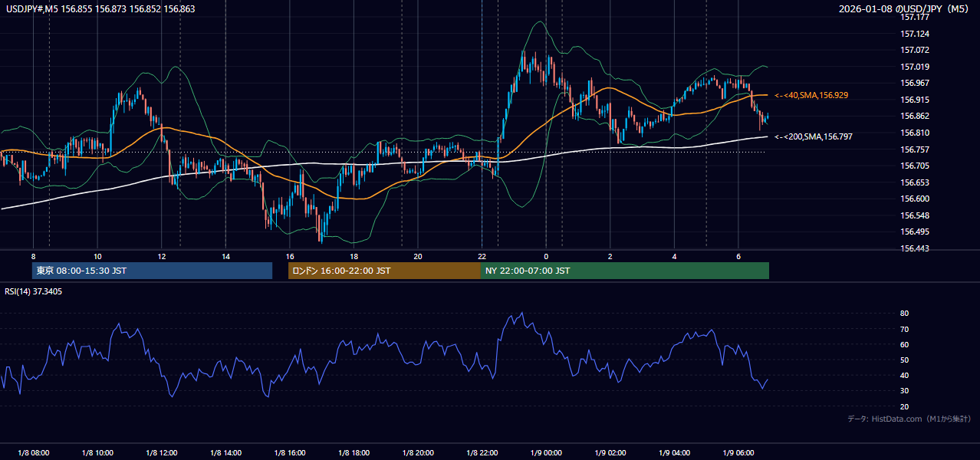This screenshot has height=460, width=980.
Task: Click RSI scale value 60
Action: click(904, 344)
